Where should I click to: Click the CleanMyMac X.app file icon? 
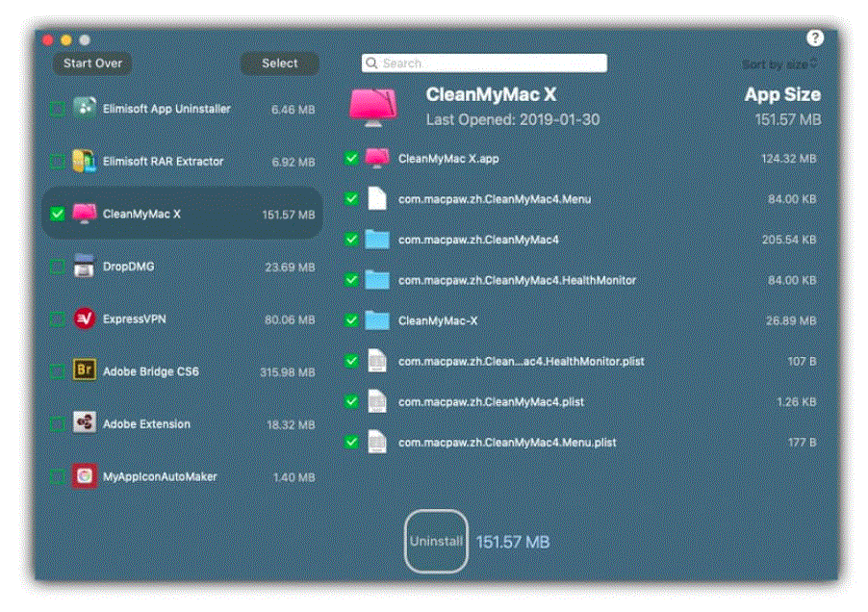point(377,158)
